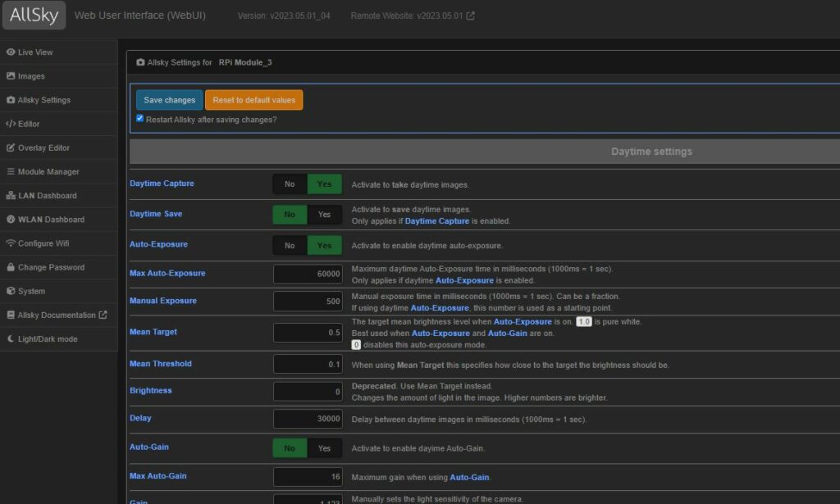
Task: Set daytime Auto-Exposure to No
Action: (290, 246)
